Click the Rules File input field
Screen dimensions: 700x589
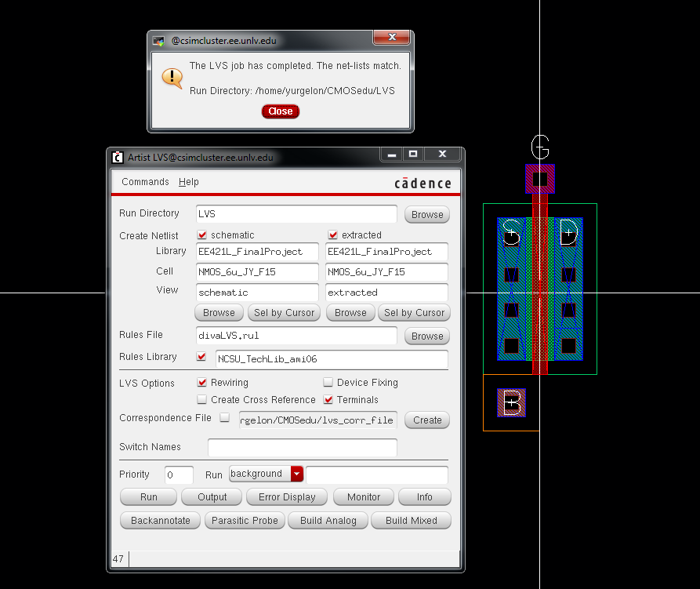pyautogui.click(x=296, y=336)
